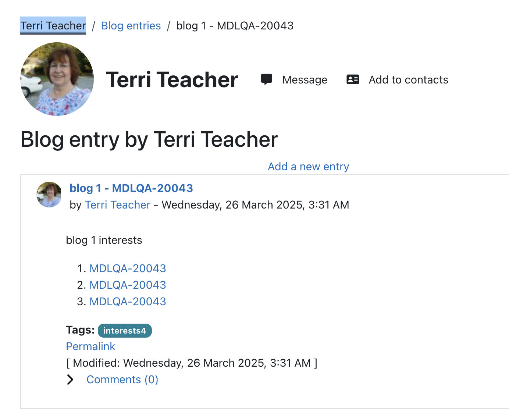This screenshot has width=509, height=420.
Task: Open the Terri Teacher author link in byline
Action: pyautogui.click(x=118, y=205)
